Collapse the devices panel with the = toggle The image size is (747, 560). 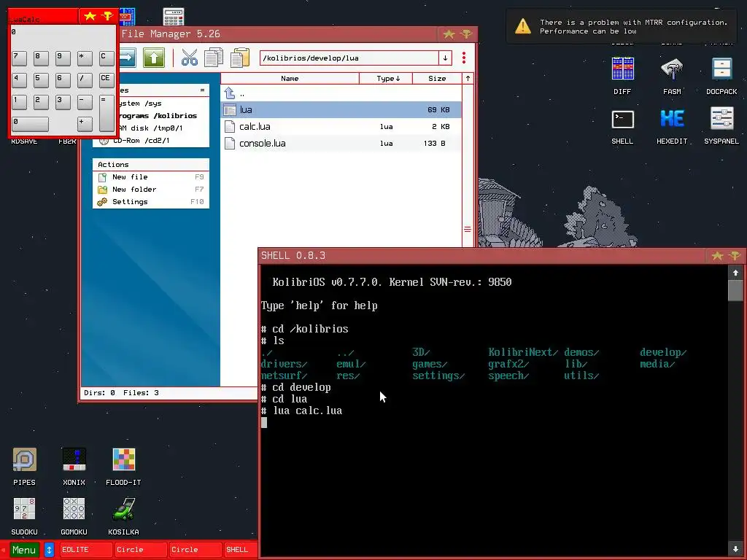pos(202,90)
